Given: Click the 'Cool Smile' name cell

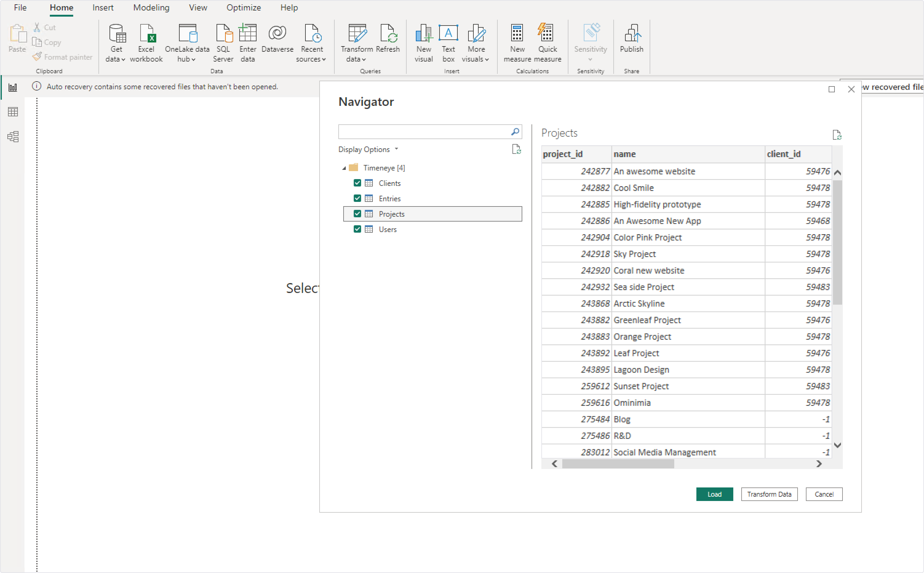Looking at the screenshot, I should 688,188.
